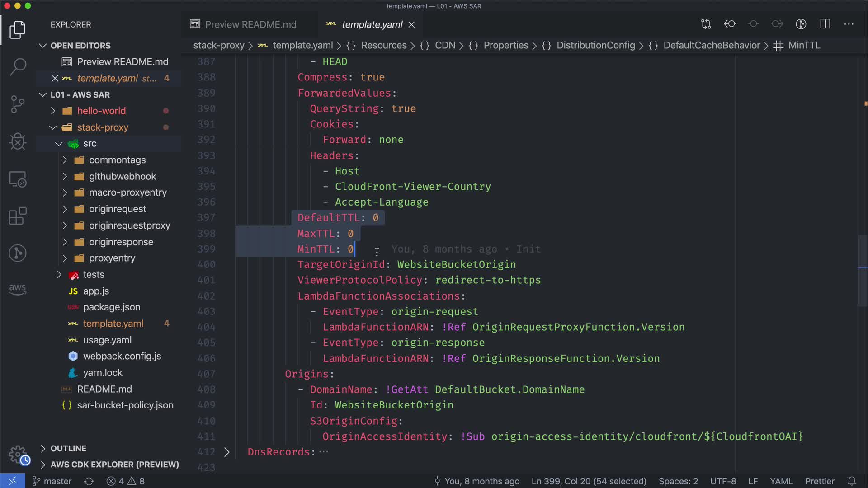Unfold the DnsRecords block at line 412

click(x=227, y=452)
